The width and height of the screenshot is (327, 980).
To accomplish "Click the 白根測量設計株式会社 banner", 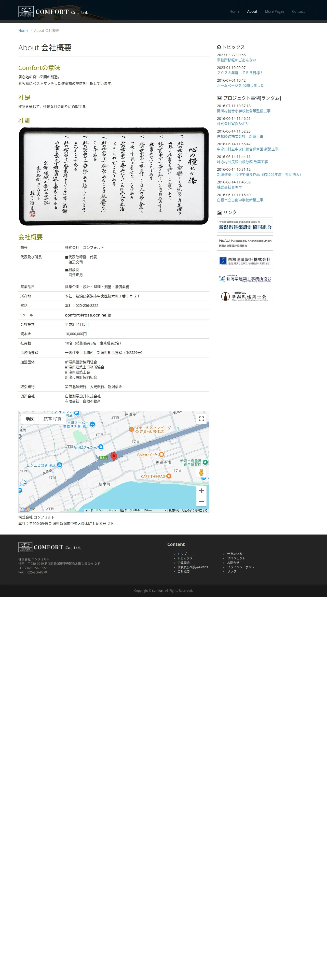I will pyautogui.click(x=245, y=261).
